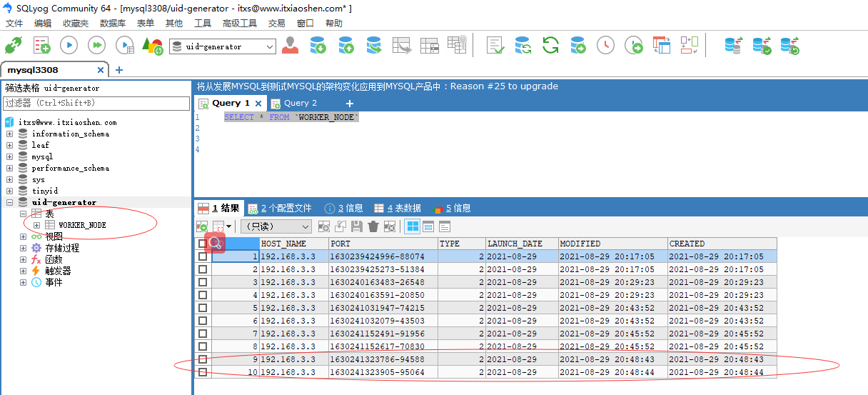This screenshot has height=395, width=868.
Task: Add a new query tab with plus
Action: click(x=350, y=103)
